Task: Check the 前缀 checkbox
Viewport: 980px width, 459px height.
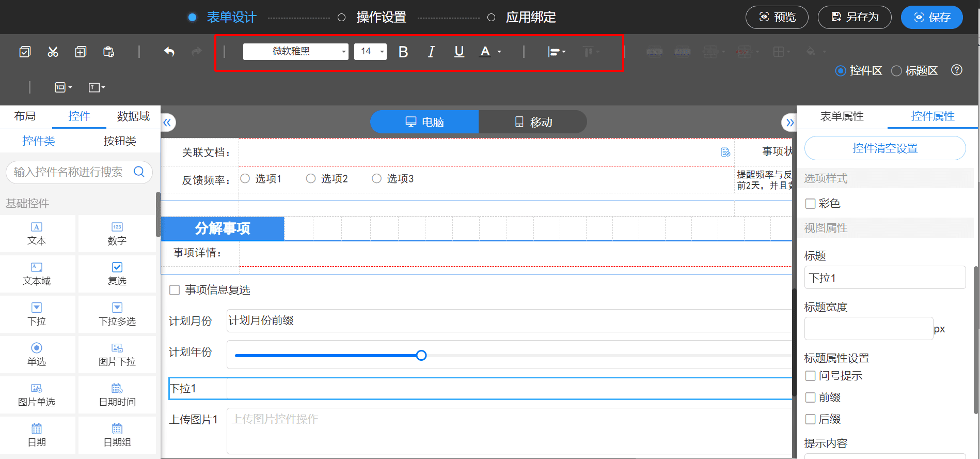Action: click(811, 397)
